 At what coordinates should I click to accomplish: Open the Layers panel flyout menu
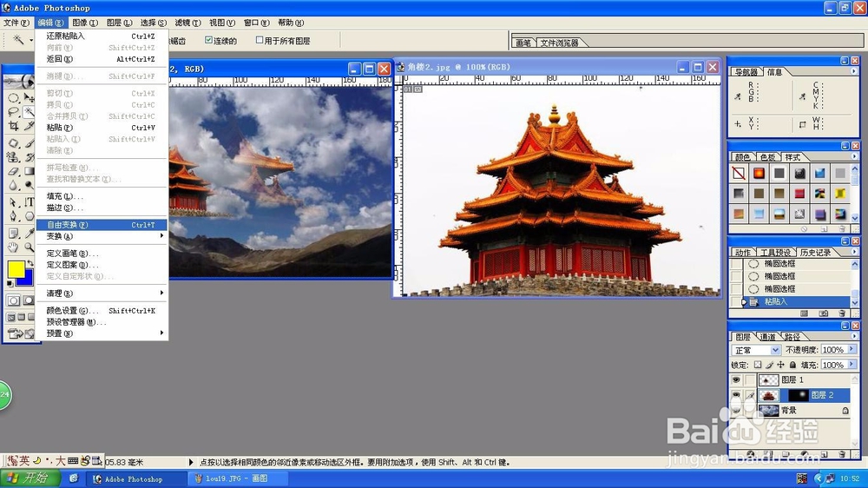click(x=854, y=336)
